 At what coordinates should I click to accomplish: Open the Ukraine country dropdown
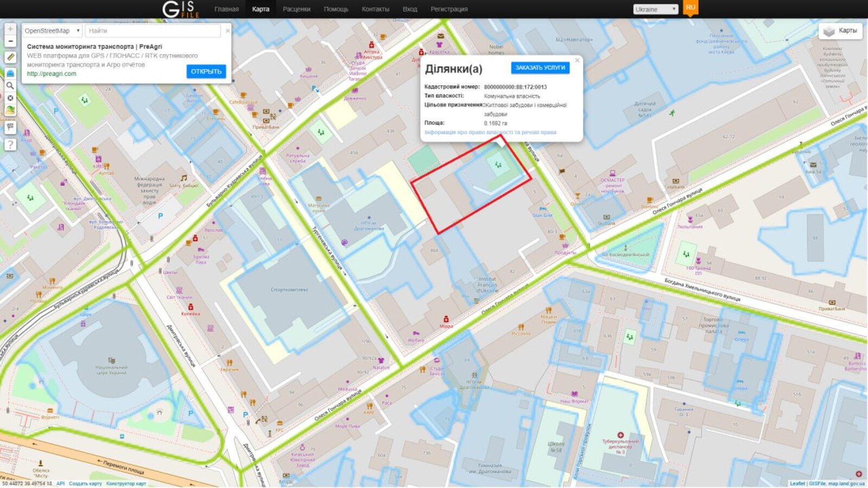655,9
